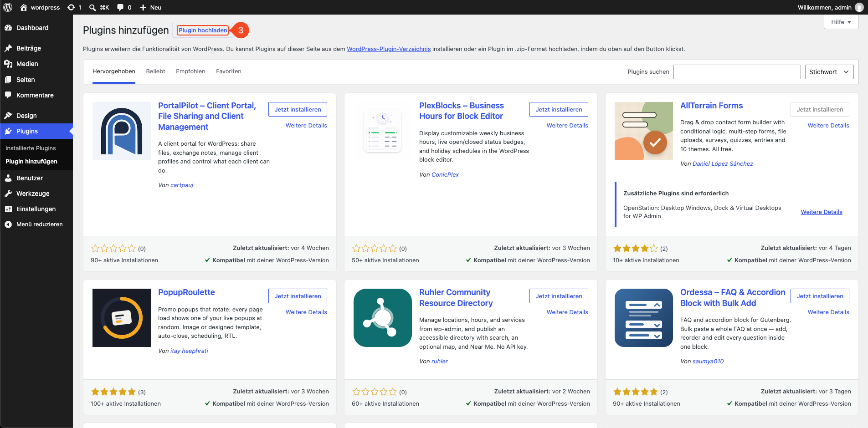This screenshot has height=428, width=868.
Task: Expand the Hilfe help dropdown
Action: point(841,22)
